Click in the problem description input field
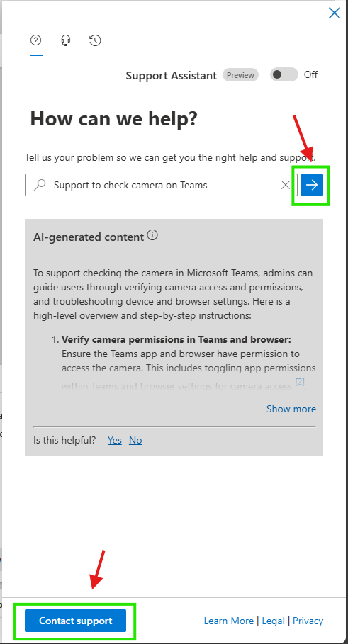 click(161, 185)
